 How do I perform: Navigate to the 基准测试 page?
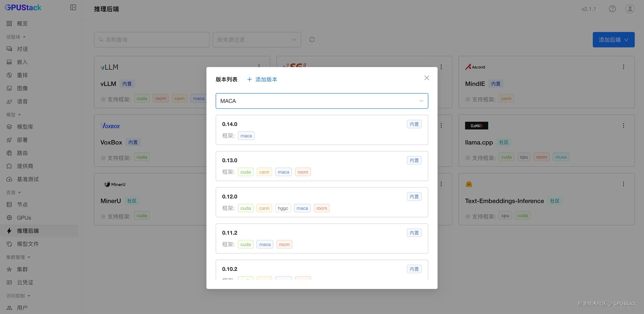coord(28,179)
